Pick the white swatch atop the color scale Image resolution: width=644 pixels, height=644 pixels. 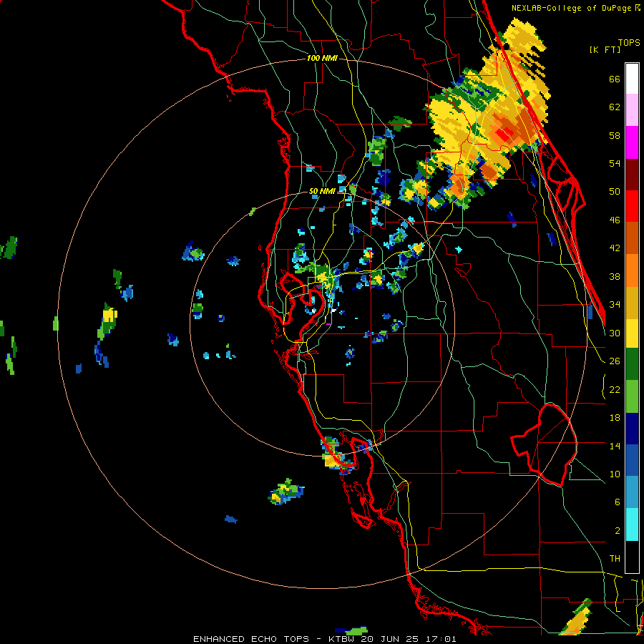[x=632, y=79]
